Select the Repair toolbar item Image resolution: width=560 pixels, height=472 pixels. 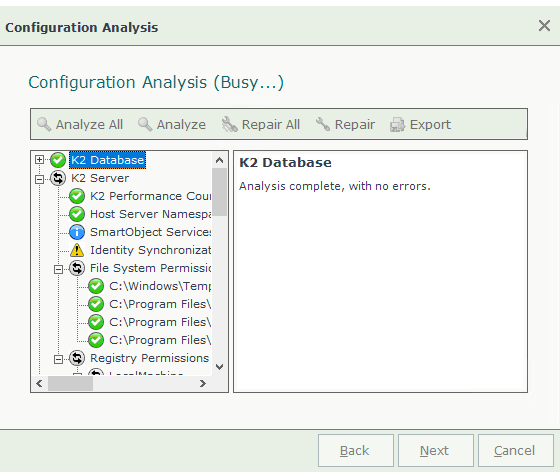click(345, 124)
